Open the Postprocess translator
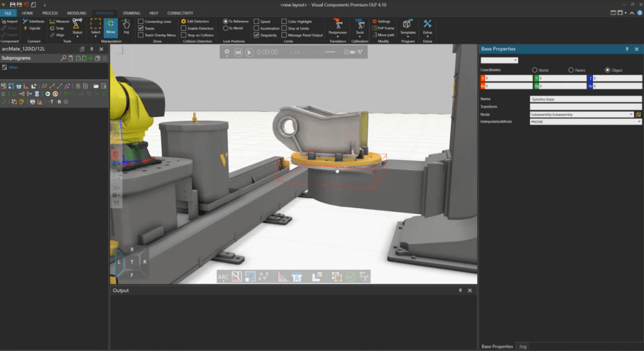 337,26
